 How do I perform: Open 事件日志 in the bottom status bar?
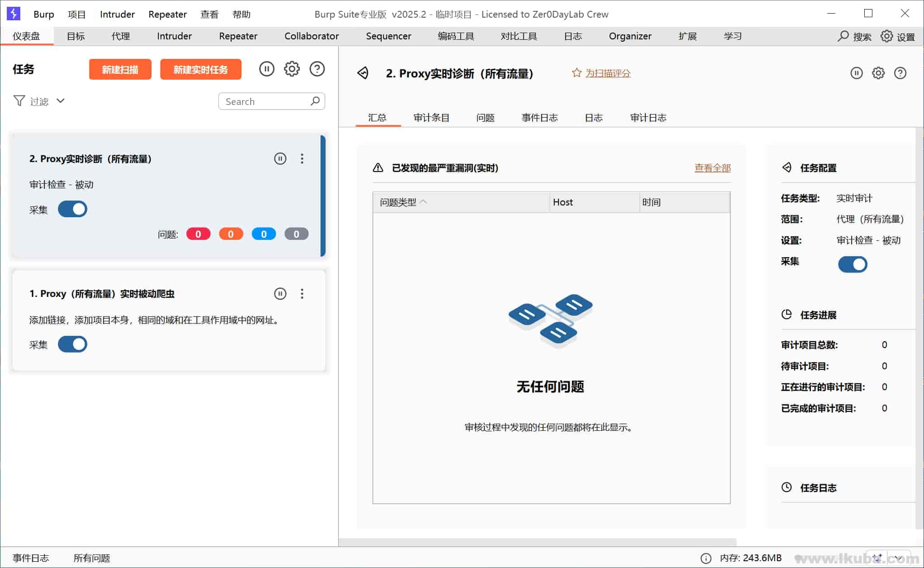(31, 558)
